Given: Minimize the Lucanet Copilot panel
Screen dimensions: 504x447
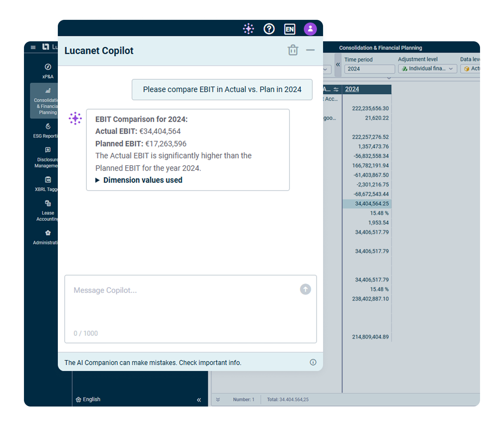Looking at the screenshot, I should 310,50.
